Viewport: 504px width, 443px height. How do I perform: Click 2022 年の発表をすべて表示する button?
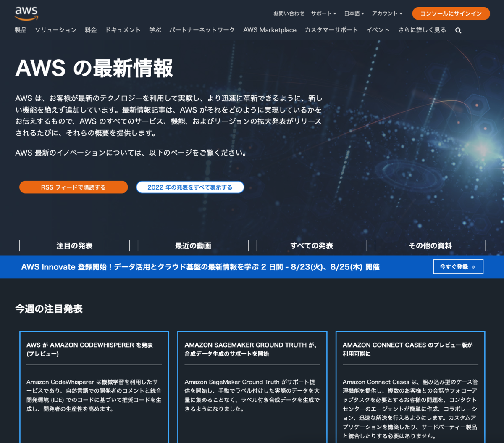coord(190,187)
